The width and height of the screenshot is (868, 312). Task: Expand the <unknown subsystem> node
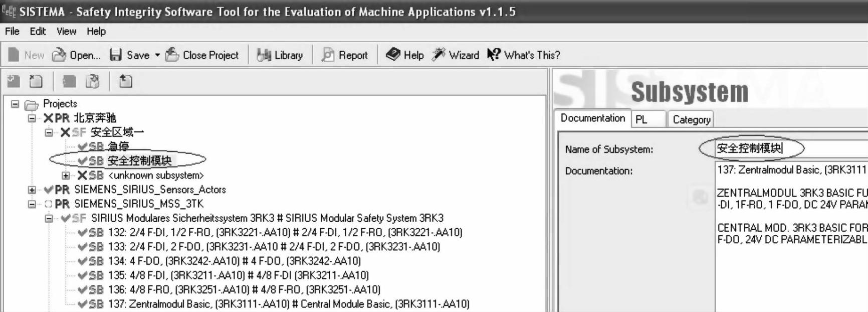coord(66,176)
